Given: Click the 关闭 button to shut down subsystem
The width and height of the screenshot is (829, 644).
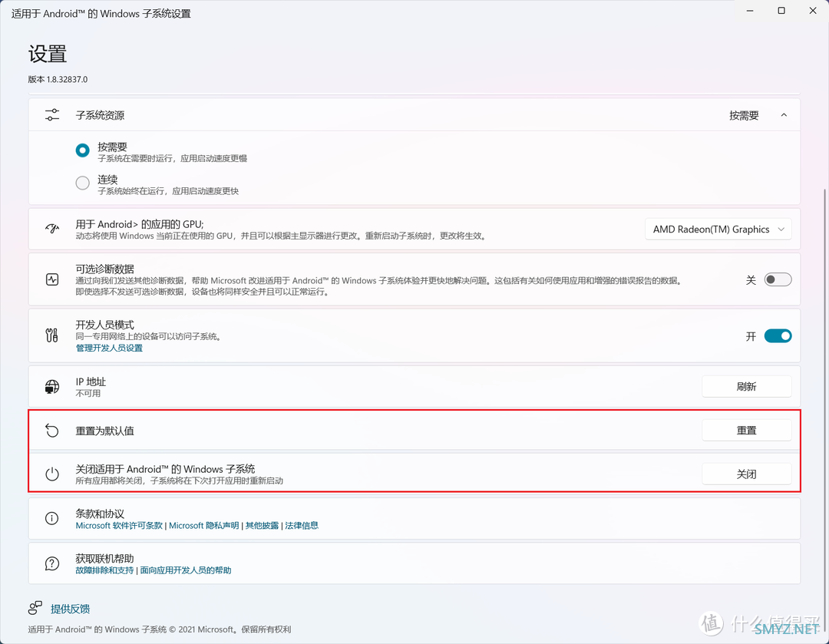Looking at the screenshot, I should [747, 474].
